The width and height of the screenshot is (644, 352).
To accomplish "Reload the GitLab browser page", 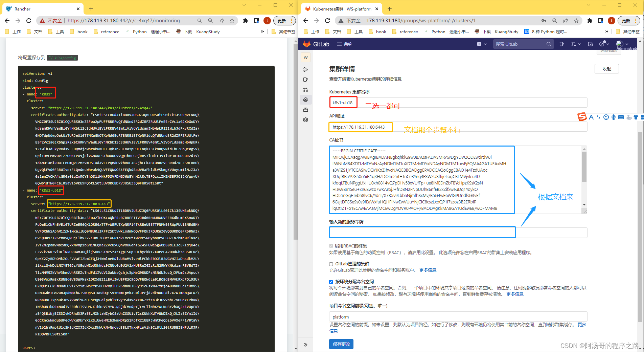I will click(x=327, y=21).
